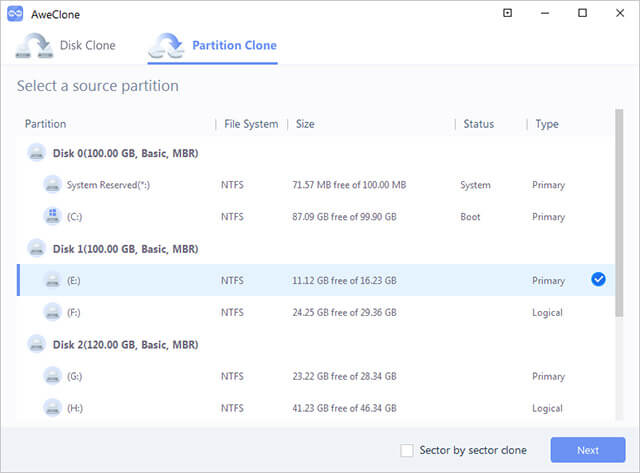This screenshot has height=473, width=640.
Task: Select the F: logical partition row
Action: (x=315, y=313)
